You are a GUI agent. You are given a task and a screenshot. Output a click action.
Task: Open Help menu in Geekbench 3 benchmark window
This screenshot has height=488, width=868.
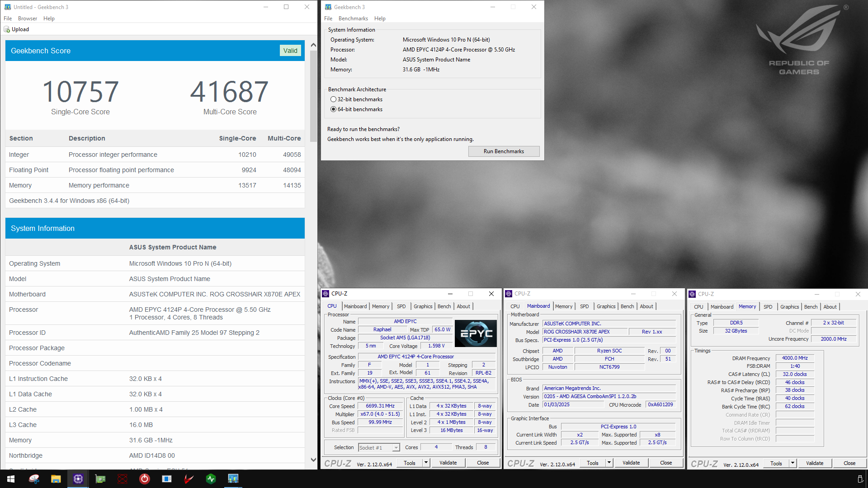[380, 19]
